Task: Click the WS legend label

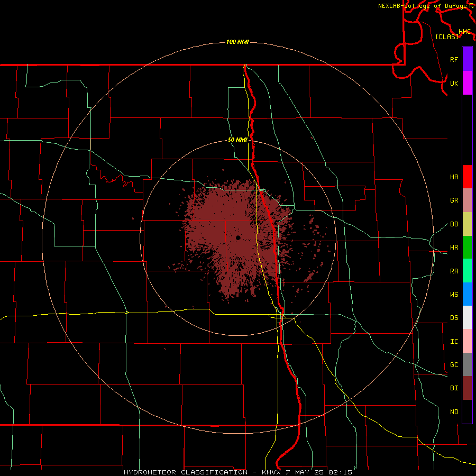Action: (454, 295)
